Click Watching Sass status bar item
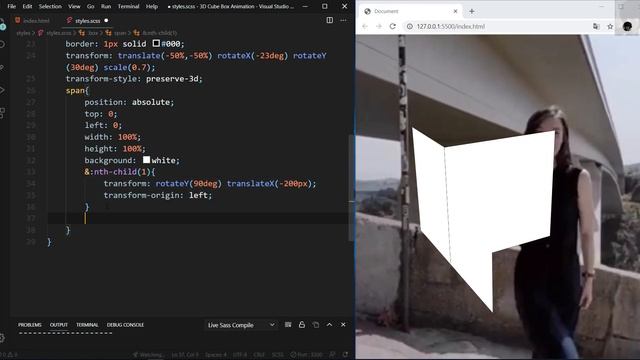The width and height of the screenshot is (640, 360). [148, 355]
